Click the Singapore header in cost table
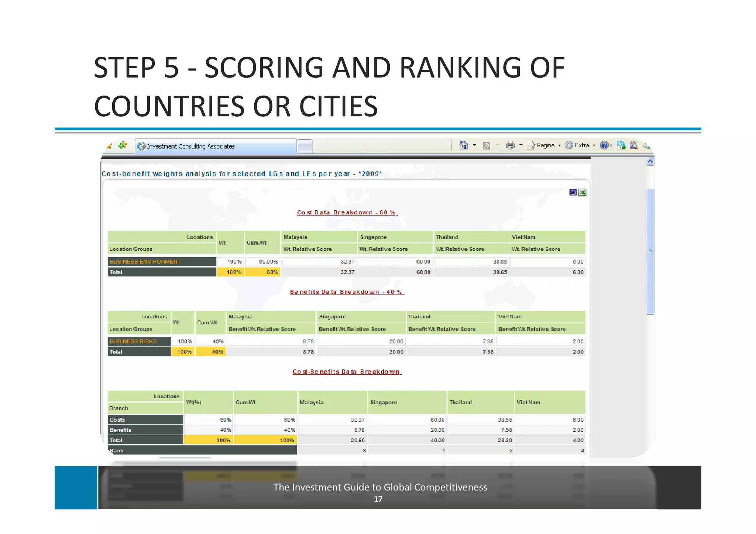Viewport: 756px width, 534px height. pyautogui.click(x=395, y=237)
